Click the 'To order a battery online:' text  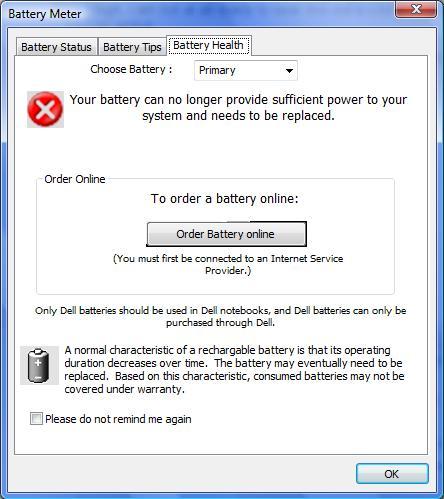click(x=225, y=199)
